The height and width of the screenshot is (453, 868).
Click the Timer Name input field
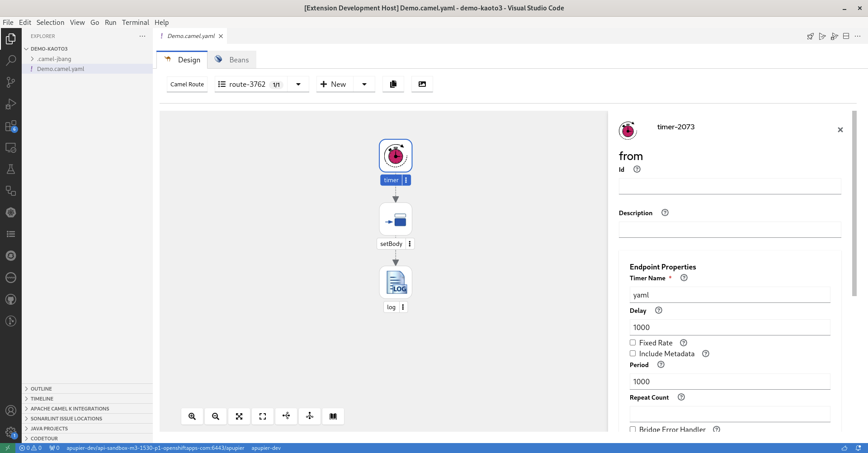pyautogui.click(x=730, y=295)
